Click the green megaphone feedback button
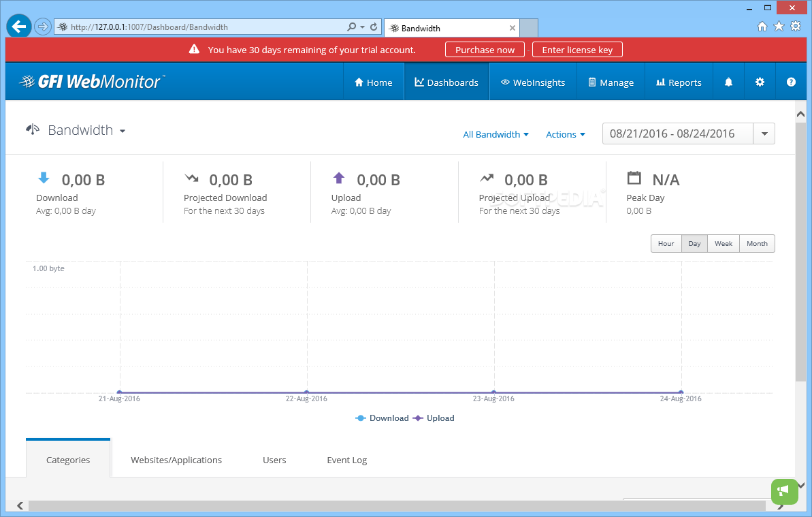812x517 pixels. point(784,491)
